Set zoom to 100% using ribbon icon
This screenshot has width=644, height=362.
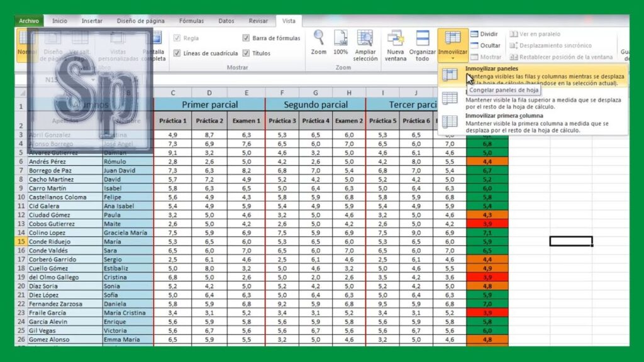pyautogui.click(x=340, y=38)
